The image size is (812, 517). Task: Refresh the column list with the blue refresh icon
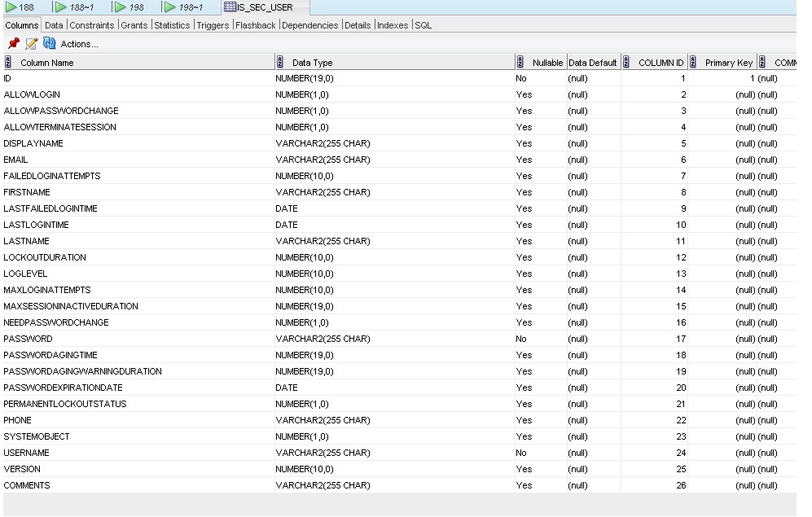[x=49, y=44]
